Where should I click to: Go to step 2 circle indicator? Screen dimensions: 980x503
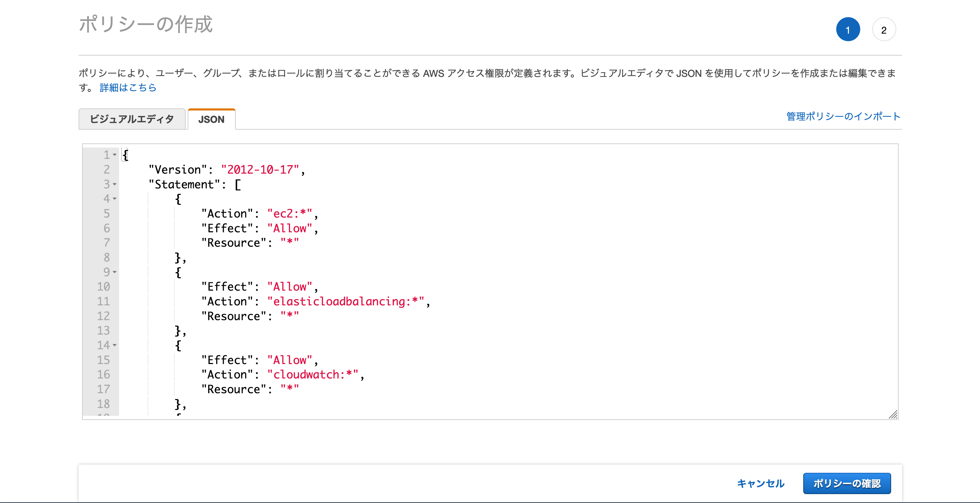click(884, 29)
